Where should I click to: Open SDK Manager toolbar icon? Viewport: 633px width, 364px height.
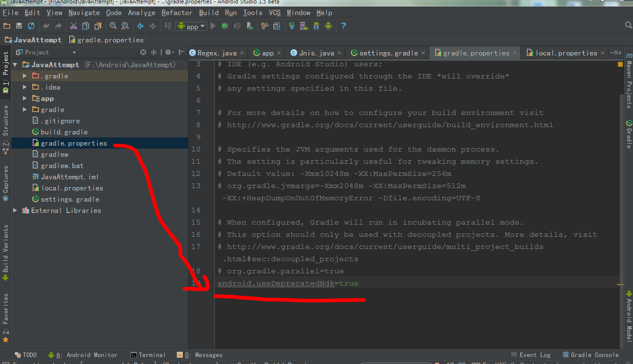[x=316, y=26]
